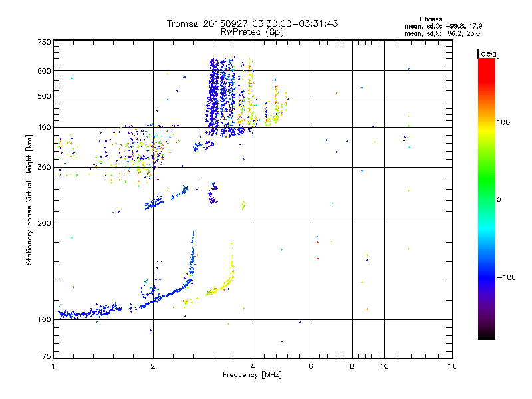Click the x-axis tick label '10'
This screenshot has height=399, width=532.
(384, 367)
